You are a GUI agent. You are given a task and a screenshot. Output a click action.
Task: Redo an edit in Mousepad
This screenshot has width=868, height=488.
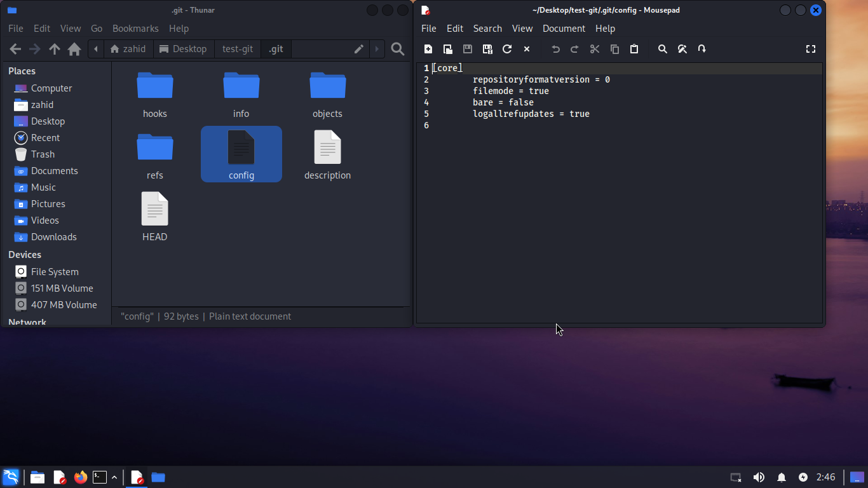point(574,49)
